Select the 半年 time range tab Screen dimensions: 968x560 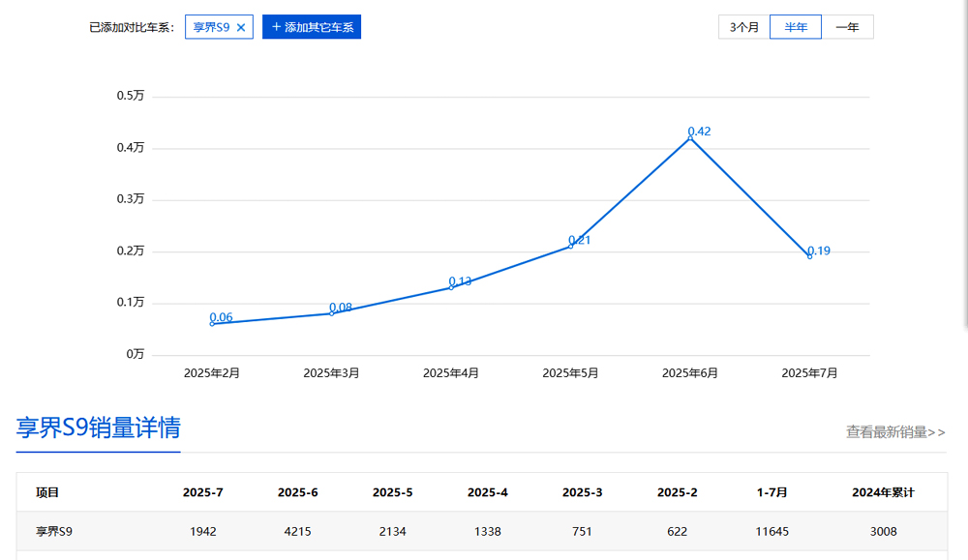(796, 27)
